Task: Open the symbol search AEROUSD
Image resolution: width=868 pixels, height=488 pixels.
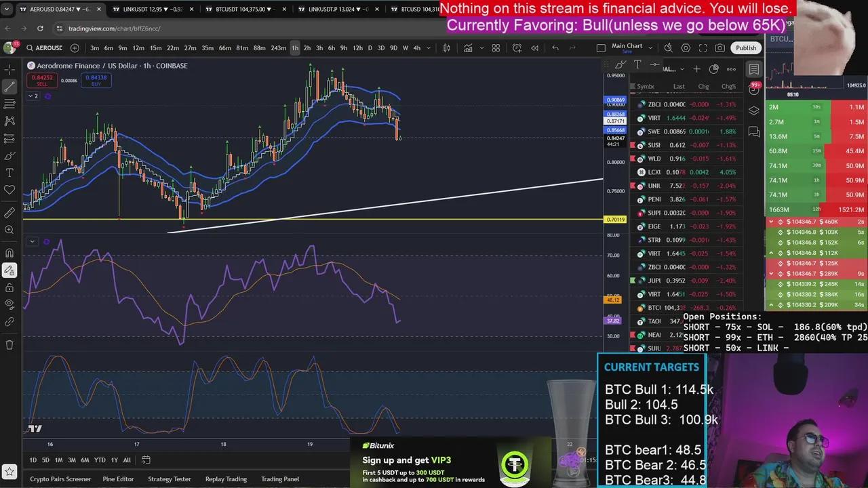Action: (44, 47)
